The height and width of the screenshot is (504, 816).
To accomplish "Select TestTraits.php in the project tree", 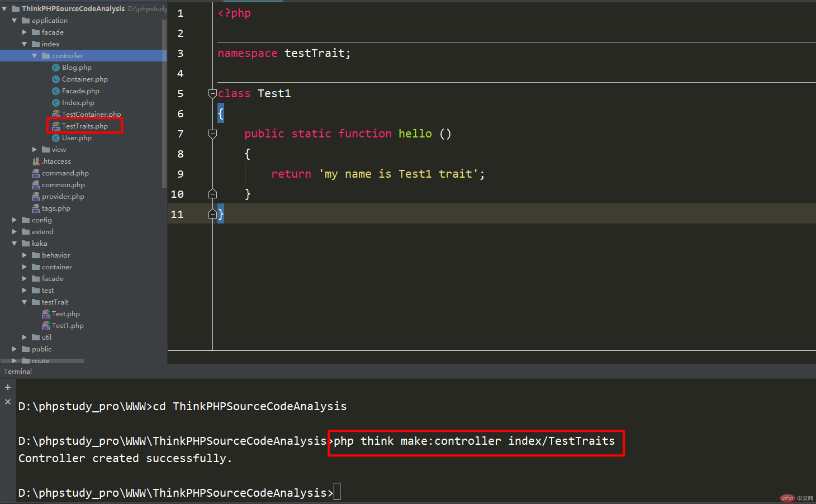I will (x=85, y=126).
